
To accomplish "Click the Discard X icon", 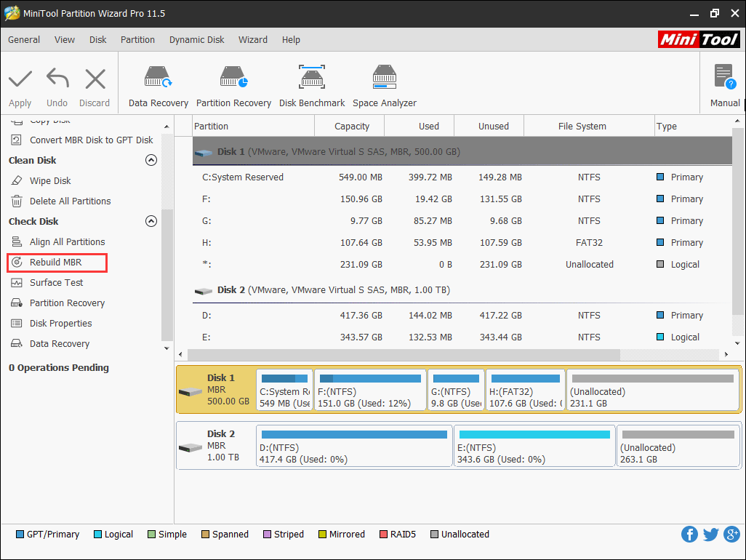I will point(95,79).
